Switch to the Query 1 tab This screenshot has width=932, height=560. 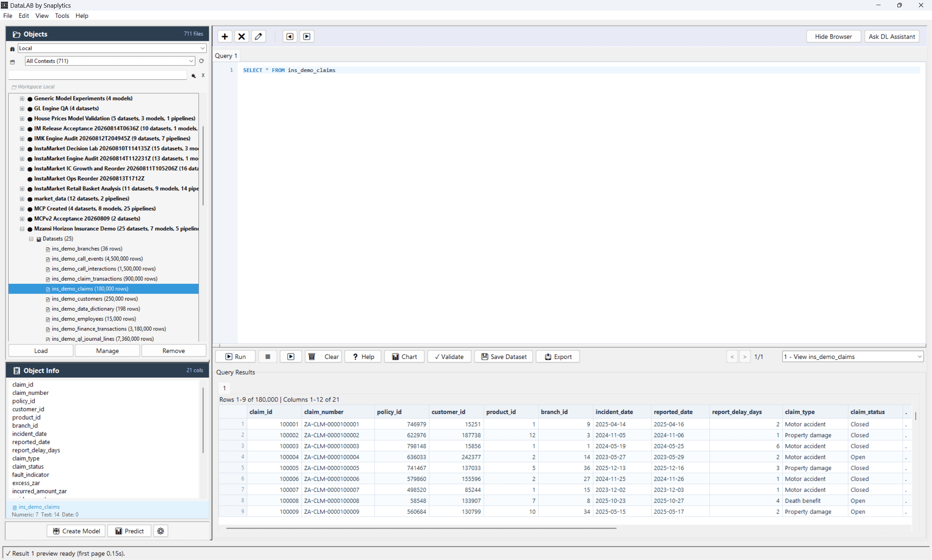point(226,56)
